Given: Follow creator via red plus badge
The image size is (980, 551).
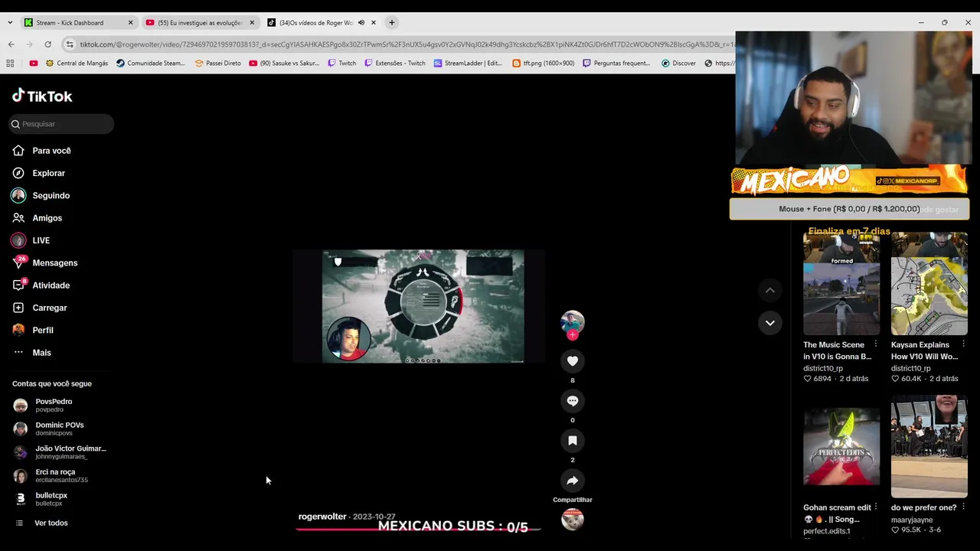Looking at the screenshot, I should coord(572,334).
